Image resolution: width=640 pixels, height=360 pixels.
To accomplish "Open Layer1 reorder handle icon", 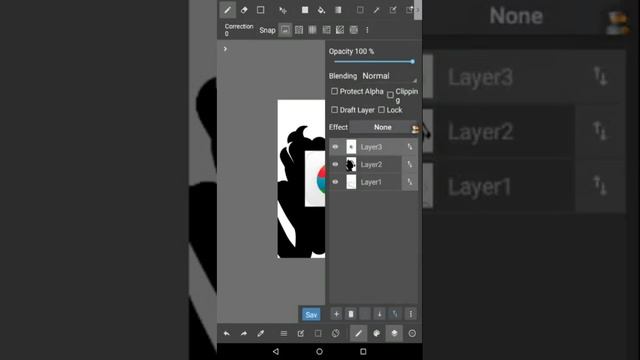I will [x=409, y=182].
